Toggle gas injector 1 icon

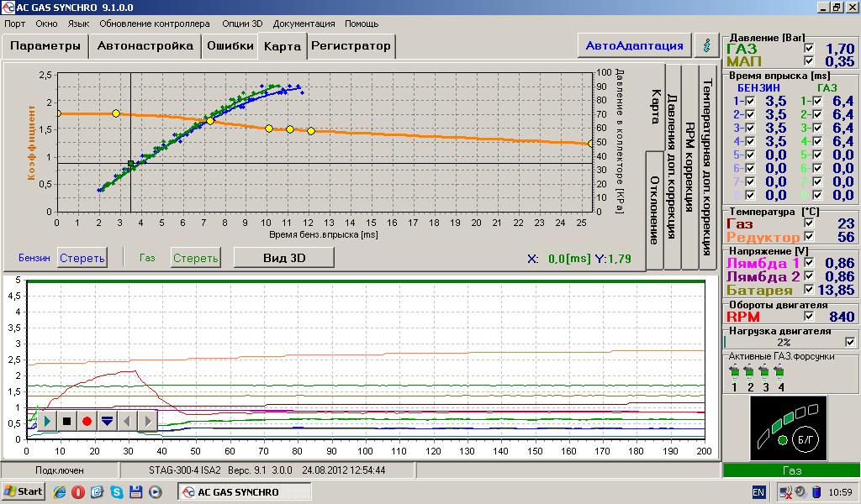coord(733,371)
